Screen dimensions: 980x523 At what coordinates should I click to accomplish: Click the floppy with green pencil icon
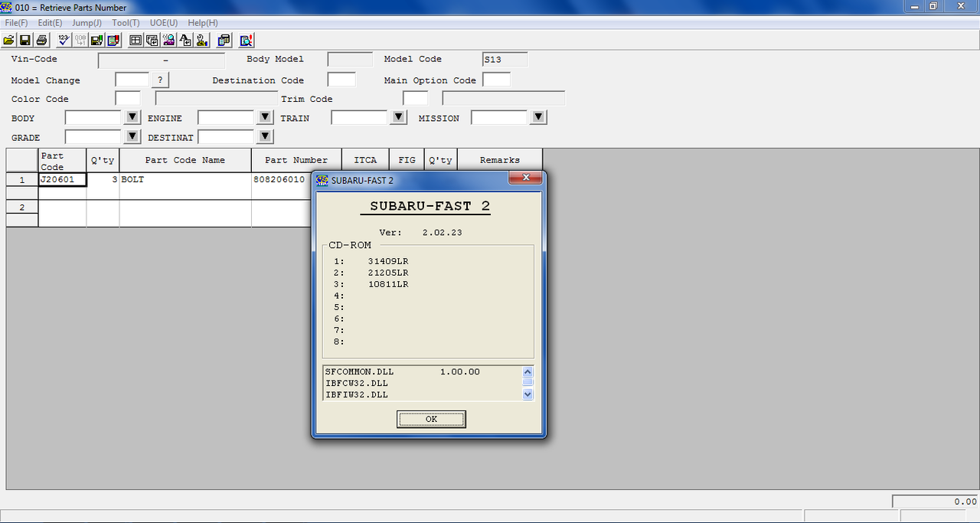pos(96,40)
